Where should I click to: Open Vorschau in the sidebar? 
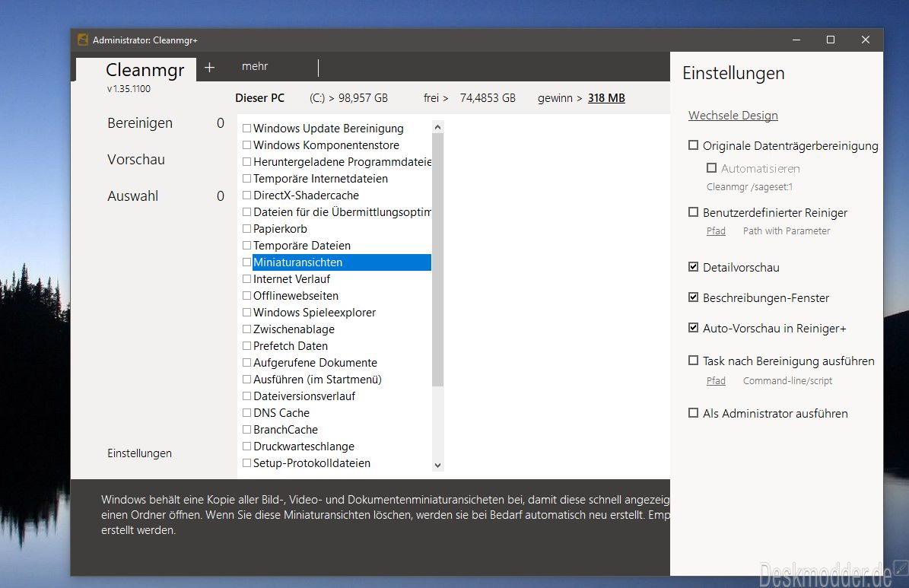tap(136, 160)
